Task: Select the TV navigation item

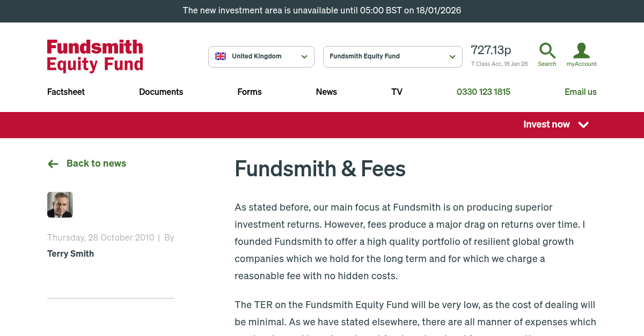Action: click(397, 92)
